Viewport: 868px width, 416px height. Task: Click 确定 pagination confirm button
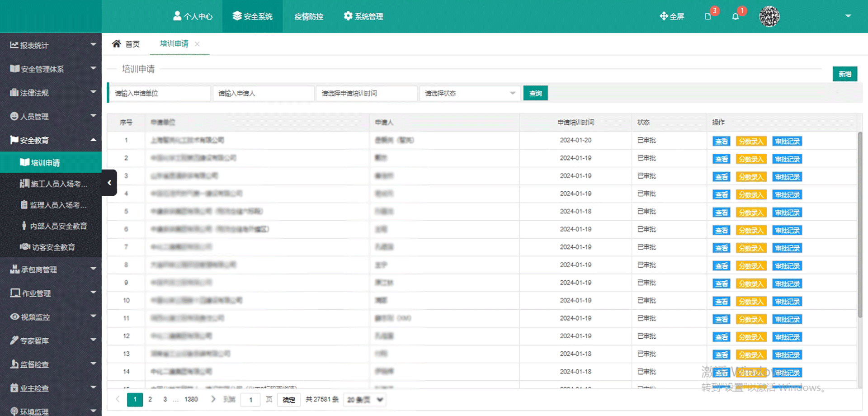[x=289, y=400]
